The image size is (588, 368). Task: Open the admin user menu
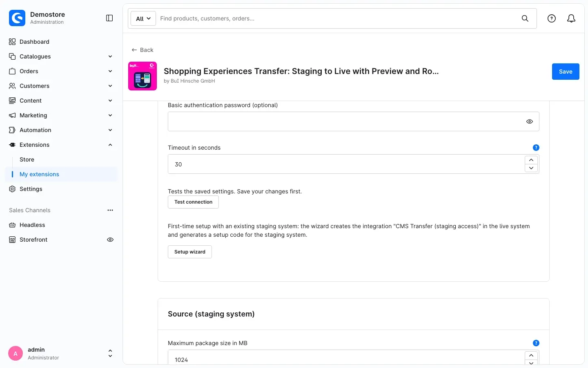pyautogui.click(x=61, y=353)
